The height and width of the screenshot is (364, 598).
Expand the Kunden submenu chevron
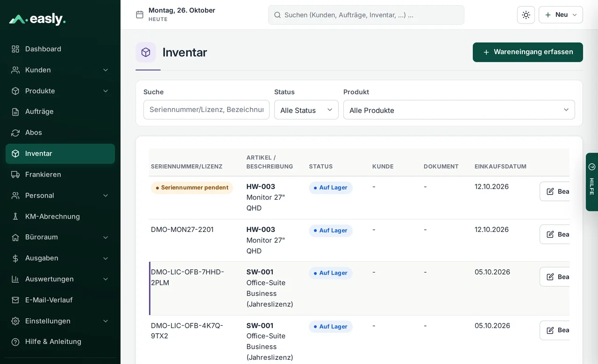[x=106, y=70]
